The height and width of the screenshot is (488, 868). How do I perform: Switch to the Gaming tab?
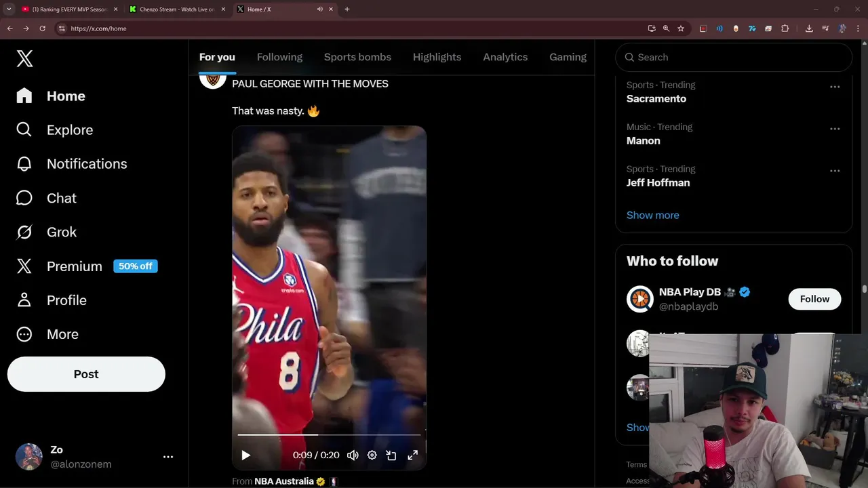[568, 57]
